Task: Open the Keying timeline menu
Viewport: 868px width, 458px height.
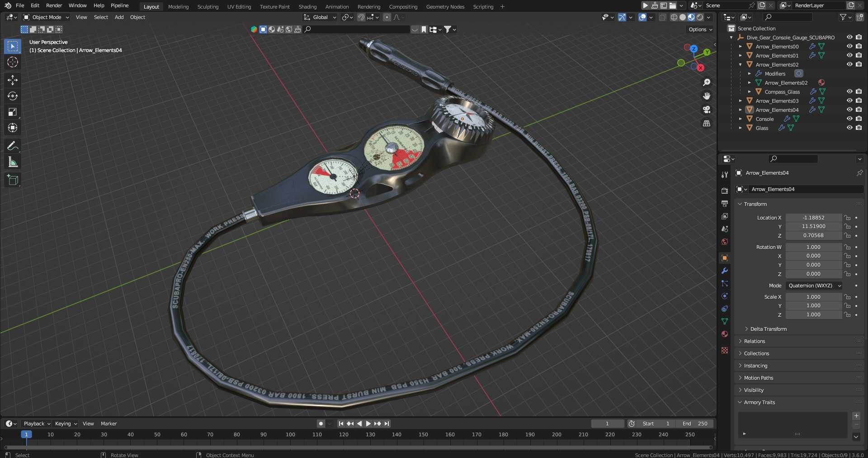Action: (x=66, y=424)
